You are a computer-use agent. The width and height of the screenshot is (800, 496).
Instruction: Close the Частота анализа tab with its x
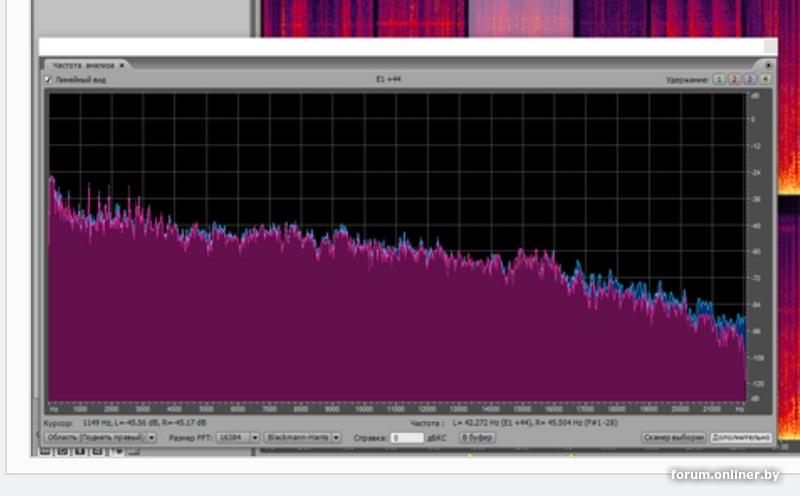[x=122, y=65]
